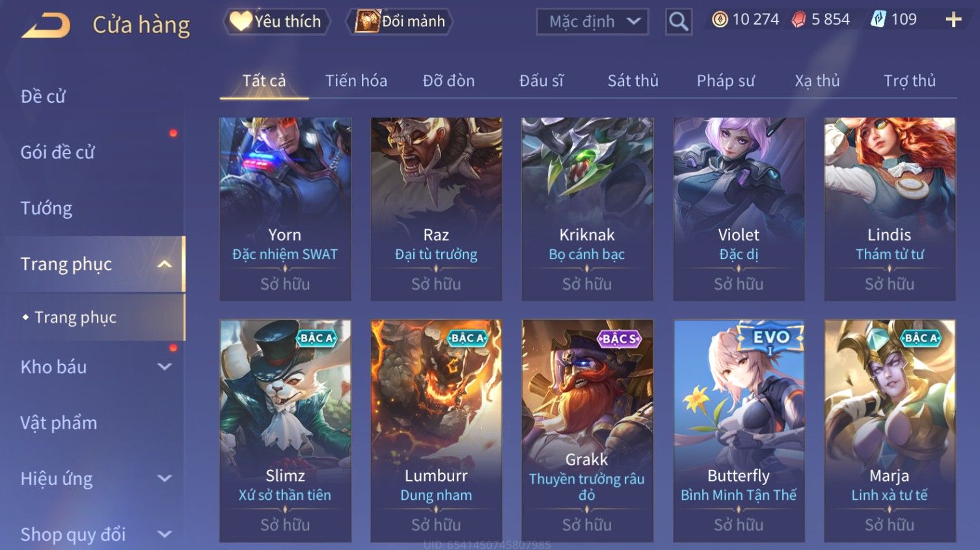Click the back arrow icon
The width and height of the screenshot is (980, 550).
[46, 26]
